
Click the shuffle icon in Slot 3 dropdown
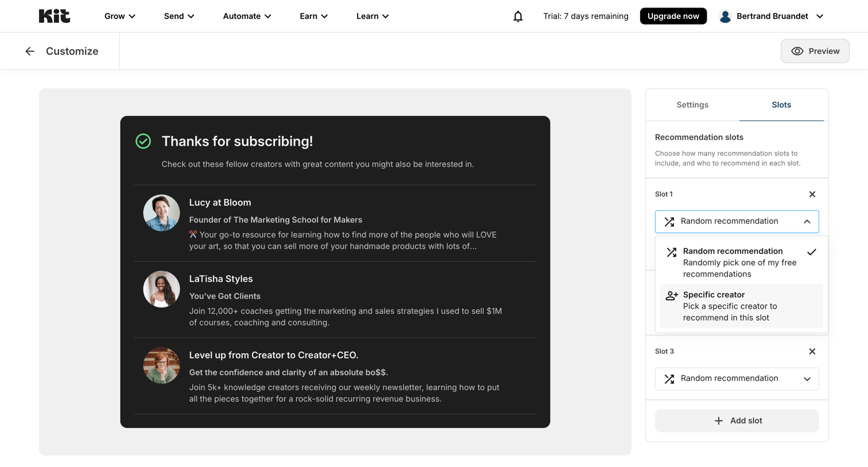coord(669,379)
